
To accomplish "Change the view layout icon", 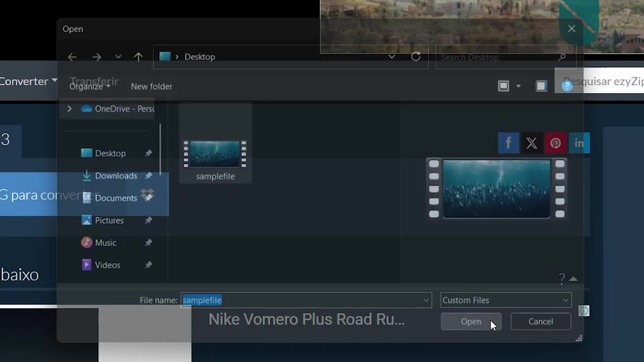I will click(503, 86).
